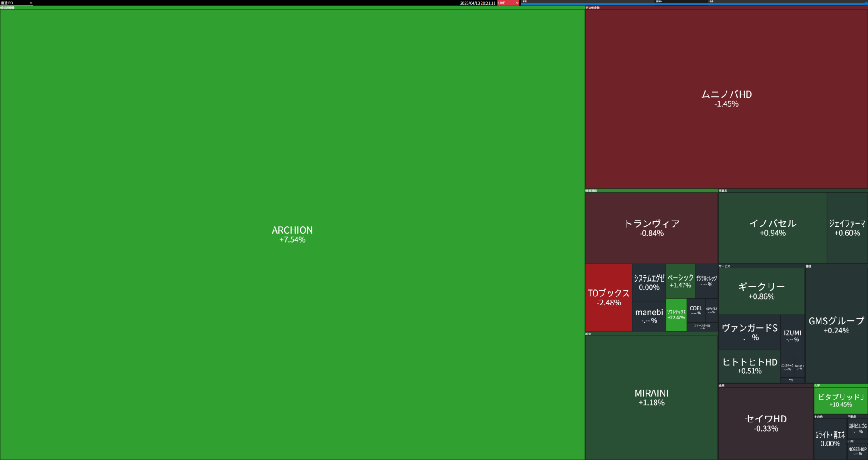Click the ソフトテックス +22.47% tile

(676, 314)
